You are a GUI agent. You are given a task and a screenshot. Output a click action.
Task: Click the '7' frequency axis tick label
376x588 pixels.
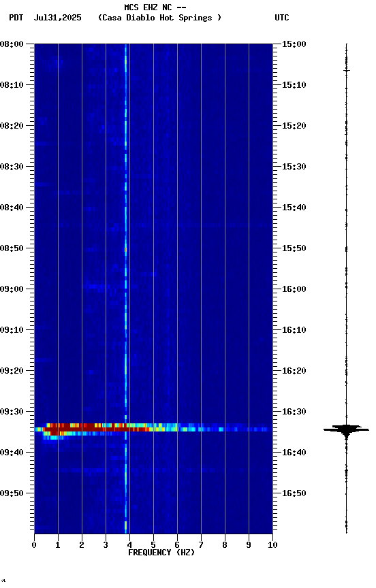[x=201, y=545]
